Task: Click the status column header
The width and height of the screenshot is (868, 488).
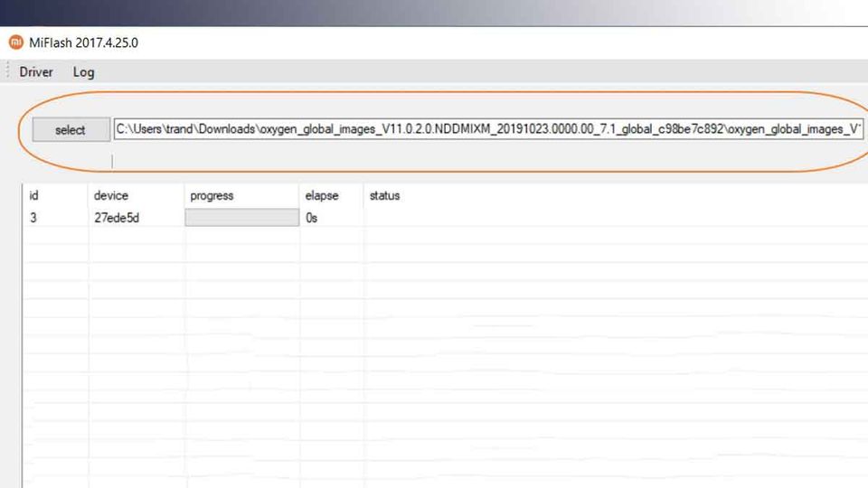Action: [x=384, y=195]
